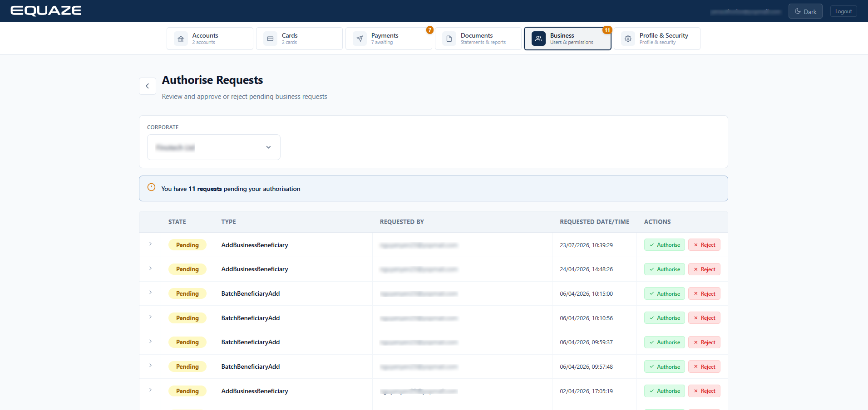The image size is (868, 410).
Task: Open the Accounts tab
Action: 210,39
